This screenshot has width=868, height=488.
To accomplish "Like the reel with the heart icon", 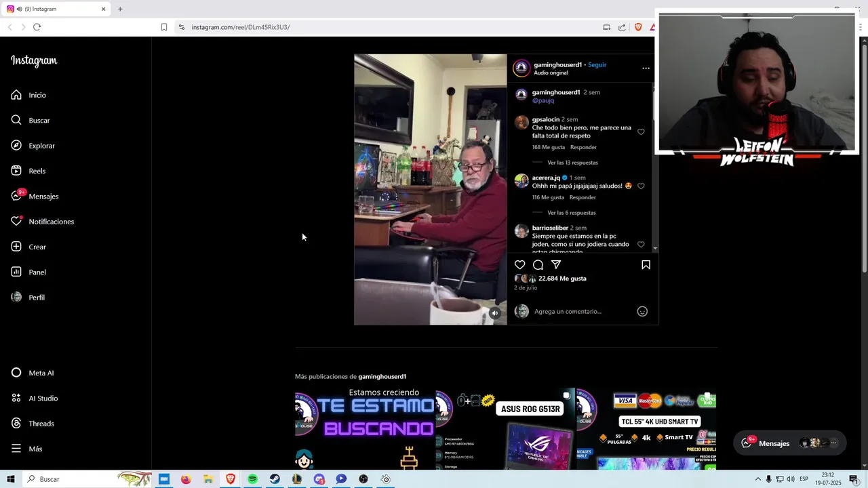I will (x=519, y=265).
